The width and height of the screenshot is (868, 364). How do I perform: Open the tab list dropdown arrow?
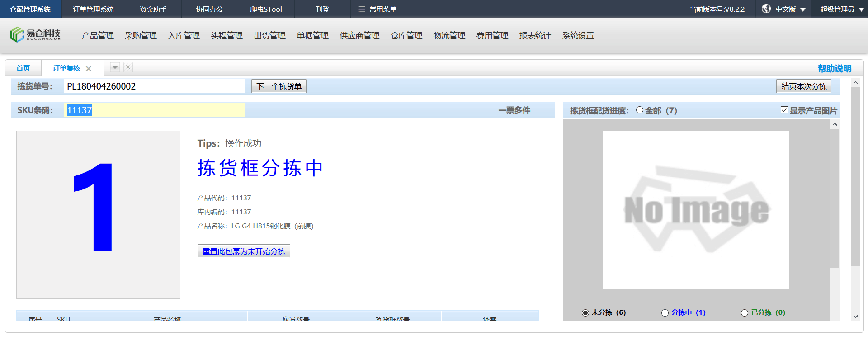click(115, 67)
